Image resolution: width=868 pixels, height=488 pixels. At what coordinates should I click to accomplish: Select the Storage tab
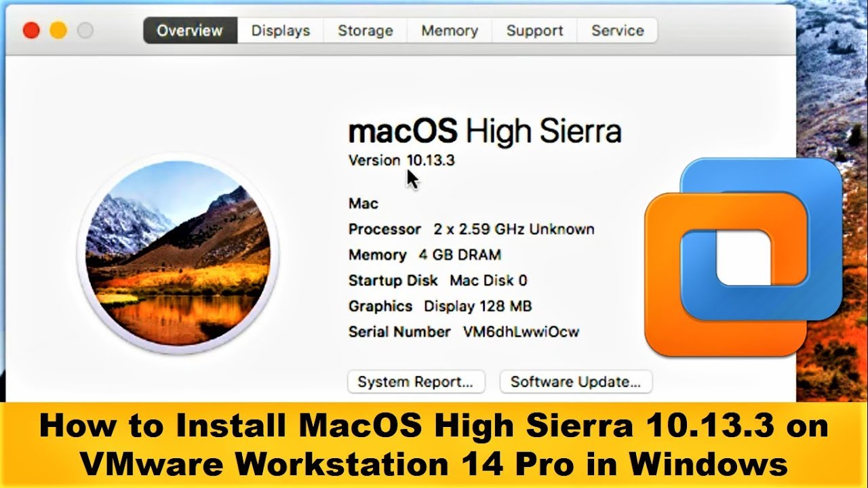(x=365, y=30)
